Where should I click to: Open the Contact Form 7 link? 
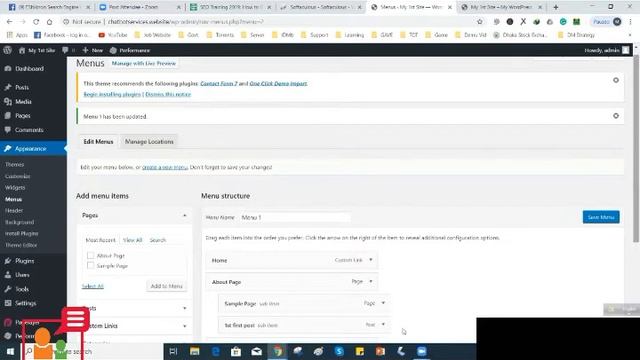coord(219,83)
